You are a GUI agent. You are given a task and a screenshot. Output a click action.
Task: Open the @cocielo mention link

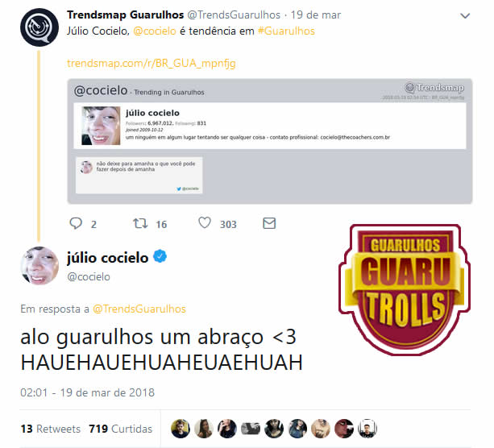pyautogui.click(x=155, y=31)
